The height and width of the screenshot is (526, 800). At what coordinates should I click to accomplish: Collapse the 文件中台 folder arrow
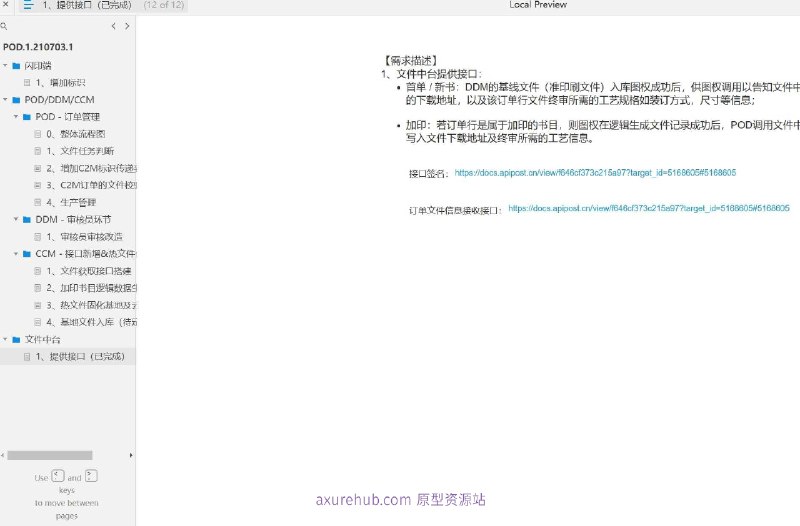[5, 339]
